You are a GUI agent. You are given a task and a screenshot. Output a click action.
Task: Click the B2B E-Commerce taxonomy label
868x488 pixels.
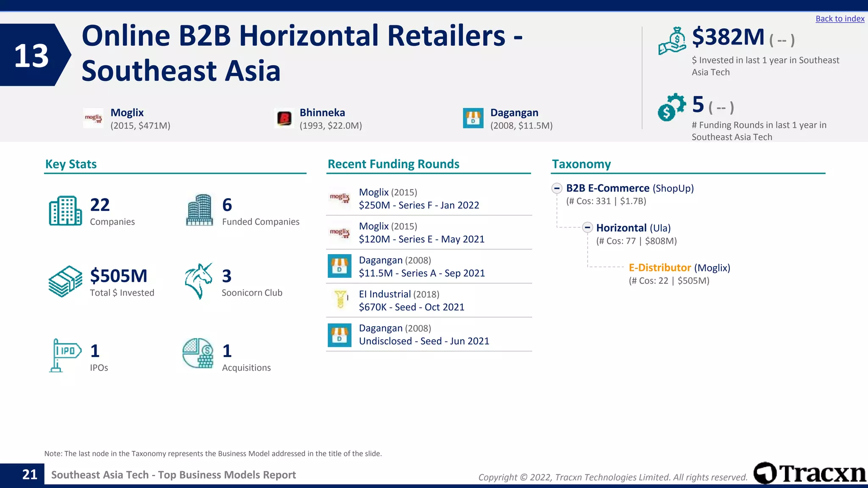tap(630, 188)
